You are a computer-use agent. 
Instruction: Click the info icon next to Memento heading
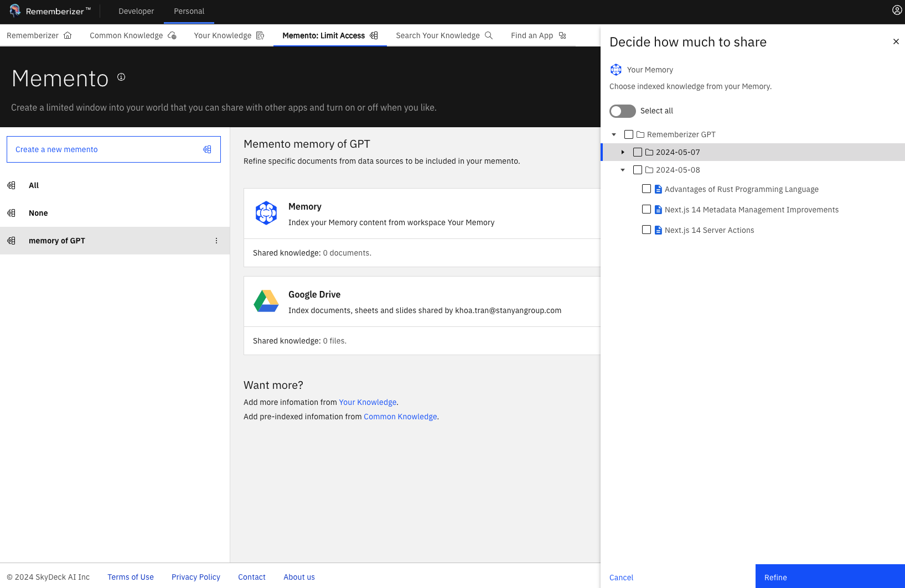[121, 77]
